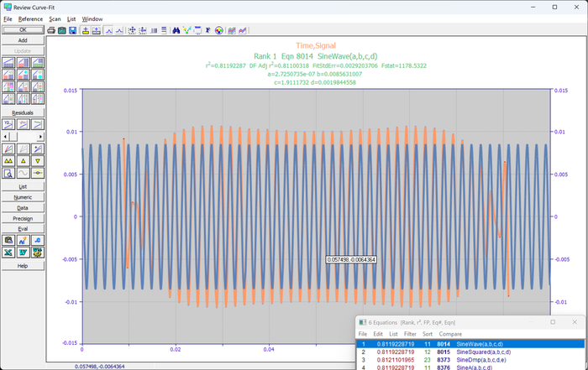Click the OK button
Image resolution: width=588 pixels, height=370 pixels.
click(23, 30)
